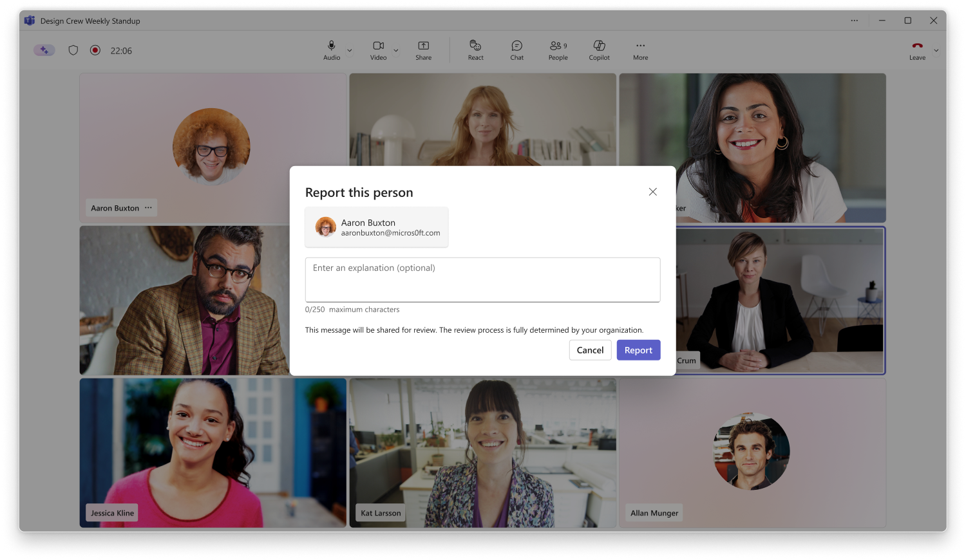
Task: Click the Jessica Kline name label
Action: [x=113, y=513]
